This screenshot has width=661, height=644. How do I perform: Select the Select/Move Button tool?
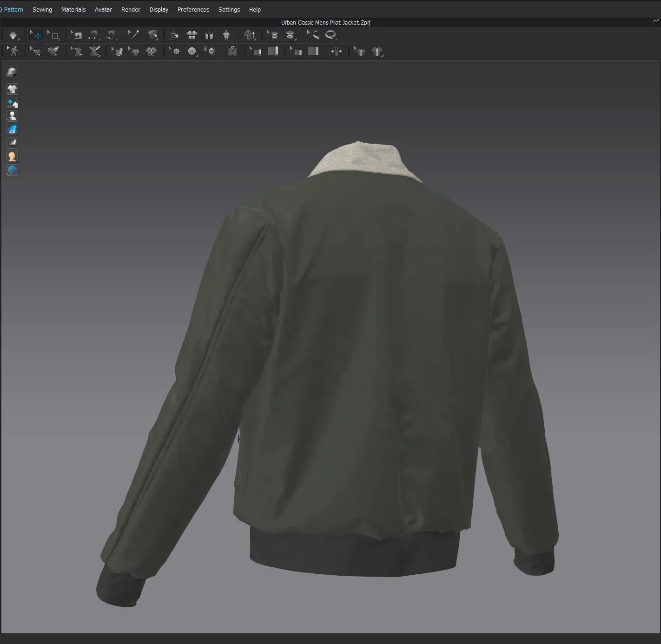pyautogui.click(x=174, y=51)
